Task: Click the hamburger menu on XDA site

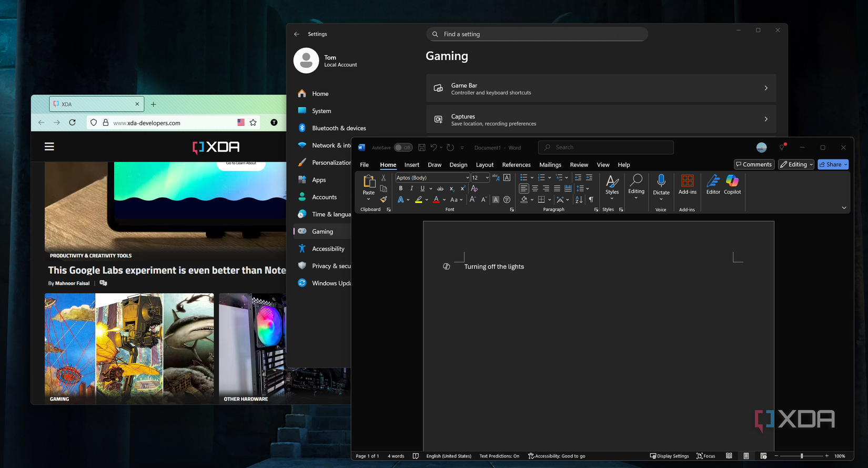Action: point(49,146)
